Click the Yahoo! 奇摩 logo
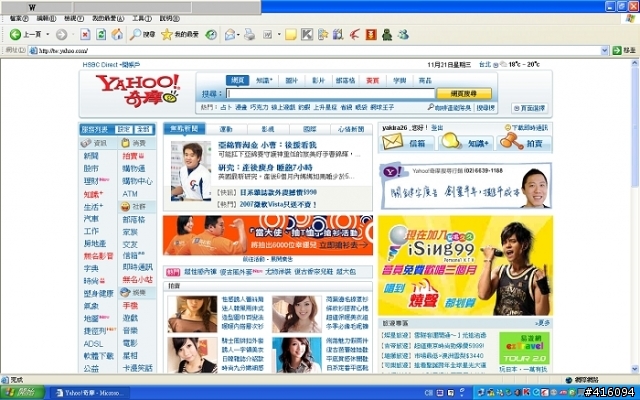This screenshot has height=400, width=640. pos(138,91)
